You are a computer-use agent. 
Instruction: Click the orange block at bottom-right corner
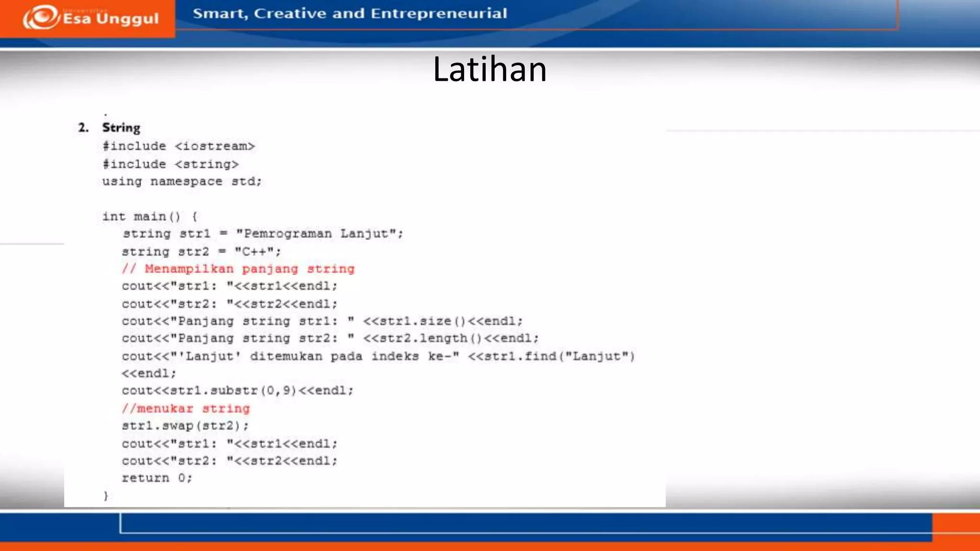point(956,526)
